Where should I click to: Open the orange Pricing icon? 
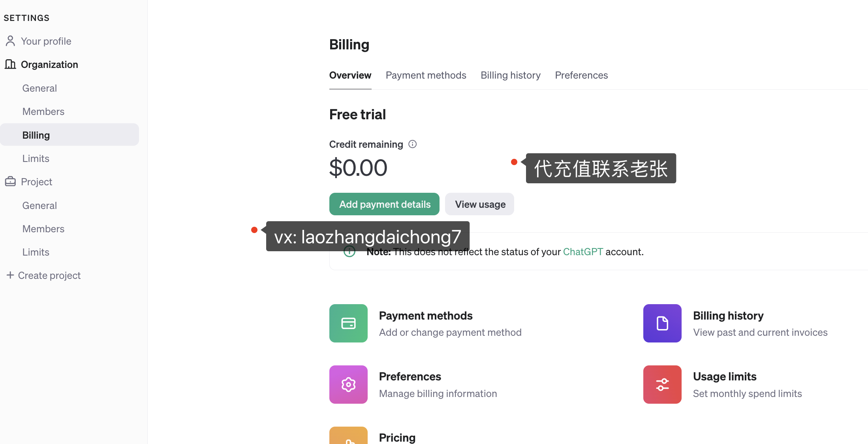coord(348,435)
